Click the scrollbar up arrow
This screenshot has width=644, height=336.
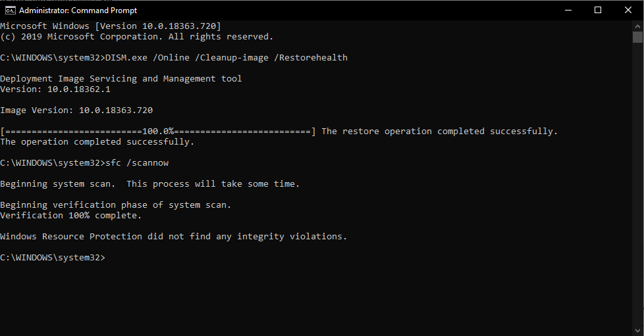[x=637, y=26]
